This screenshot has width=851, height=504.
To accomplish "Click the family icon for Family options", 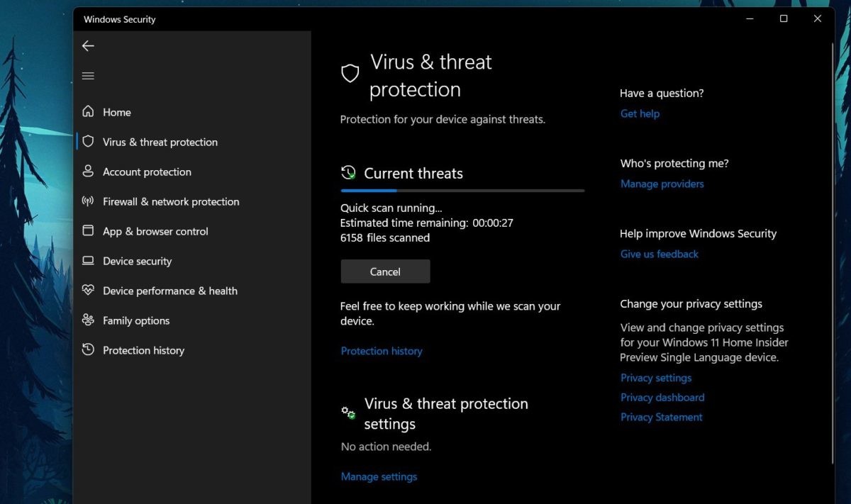I will 88,320.
